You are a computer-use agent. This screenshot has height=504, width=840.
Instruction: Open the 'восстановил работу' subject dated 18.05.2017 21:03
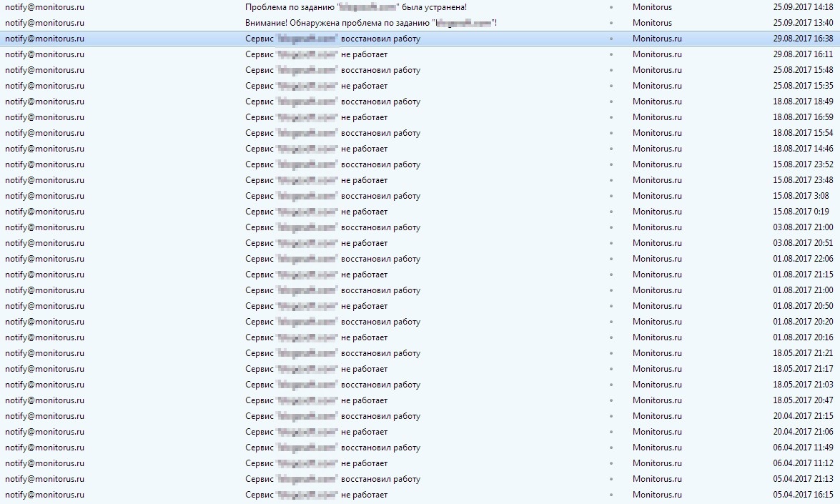332,385
